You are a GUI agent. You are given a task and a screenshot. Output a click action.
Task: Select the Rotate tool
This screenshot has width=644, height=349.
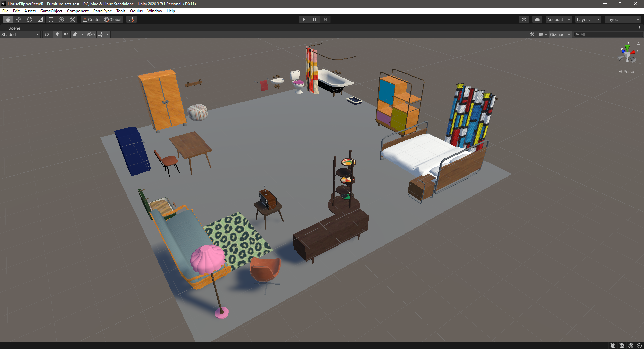(x=30, y=19)
